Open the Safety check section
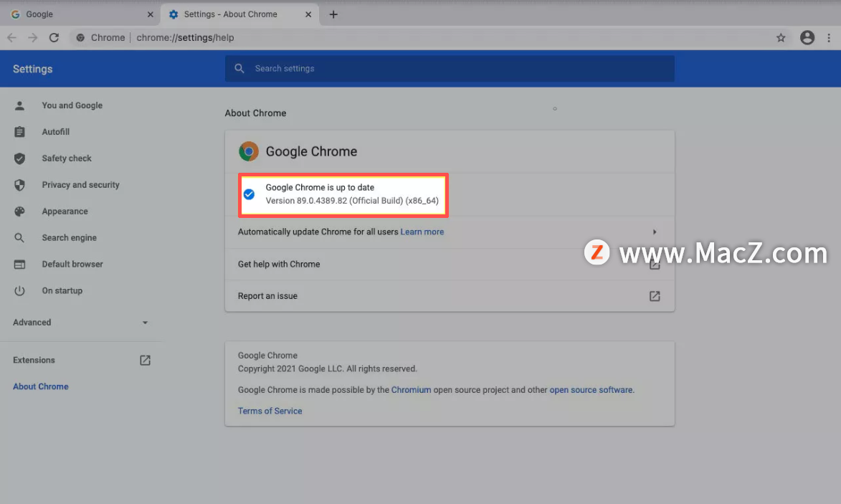The width and height of the screenshot is (841, 504). (x=67, y=158)
